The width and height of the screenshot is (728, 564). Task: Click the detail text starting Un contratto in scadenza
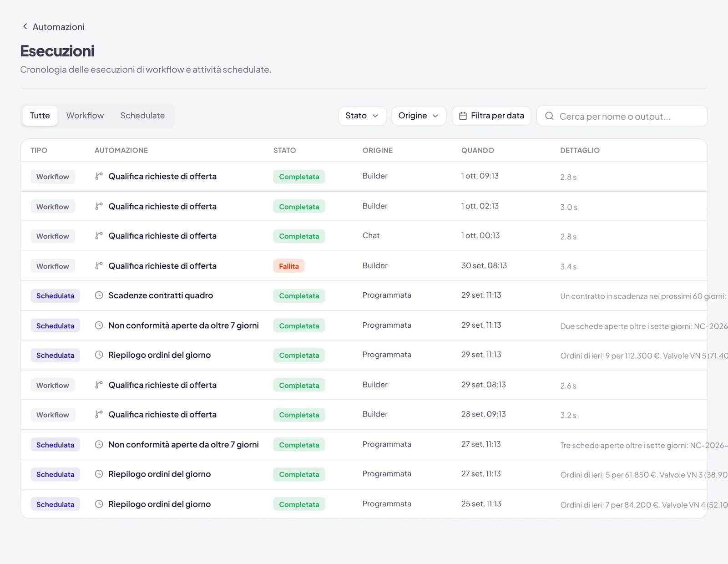click(x=643, y=296)
